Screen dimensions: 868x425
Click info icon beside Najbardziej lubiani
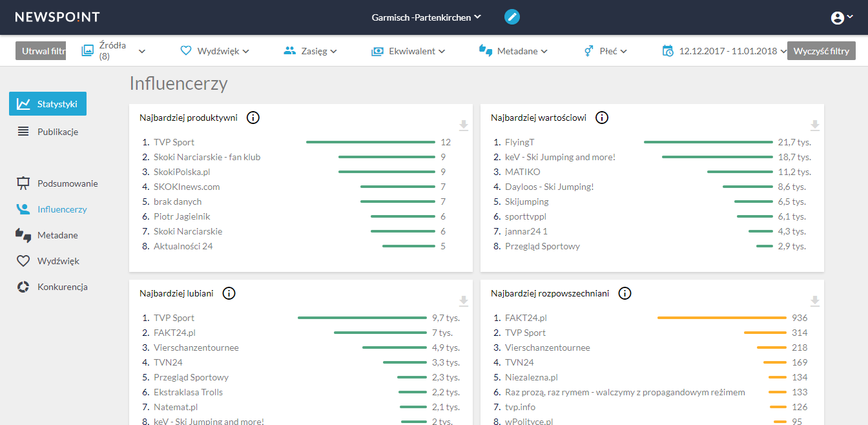pos(229,293)
